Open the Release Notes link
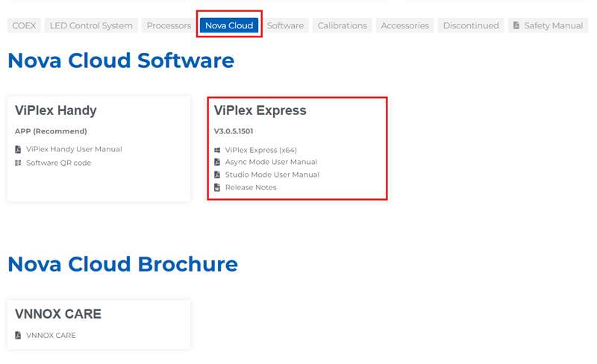 (251, 187)
